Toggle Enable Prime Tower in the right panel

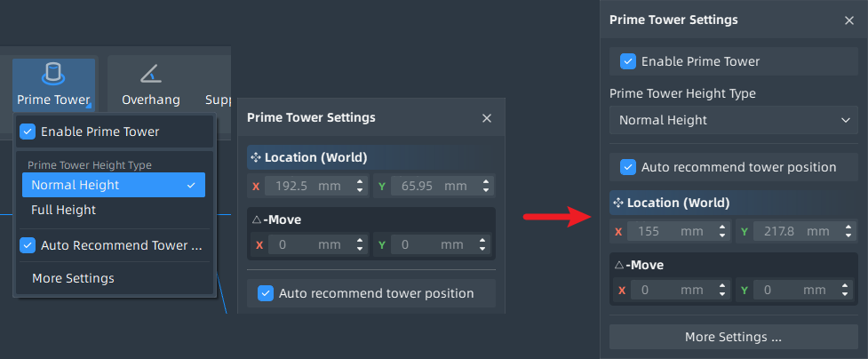(628, 61)
